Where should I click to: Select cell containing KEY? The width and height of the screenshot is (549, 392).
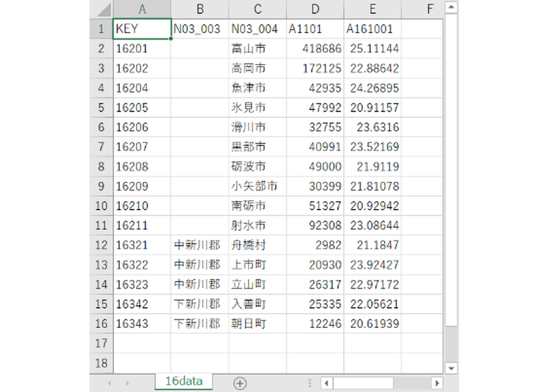tap(142, 29)
